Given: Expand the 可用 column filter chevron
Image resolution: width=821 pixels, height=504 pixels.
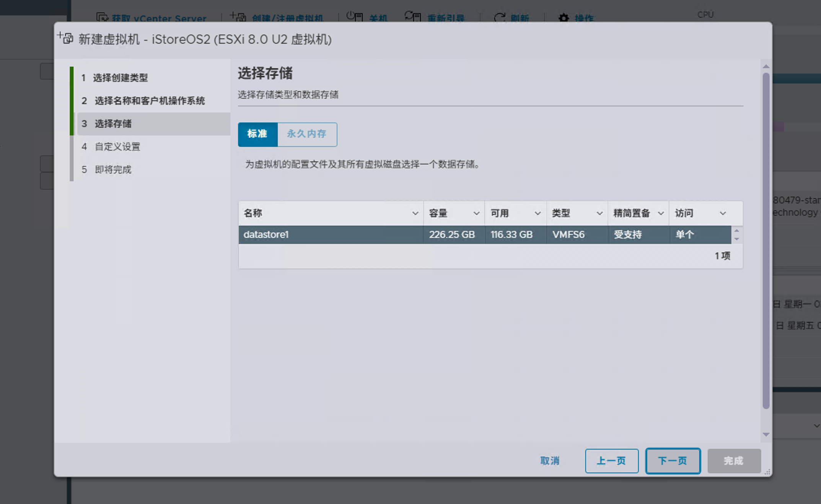Looking at the screenshot, I should (538, 213).
